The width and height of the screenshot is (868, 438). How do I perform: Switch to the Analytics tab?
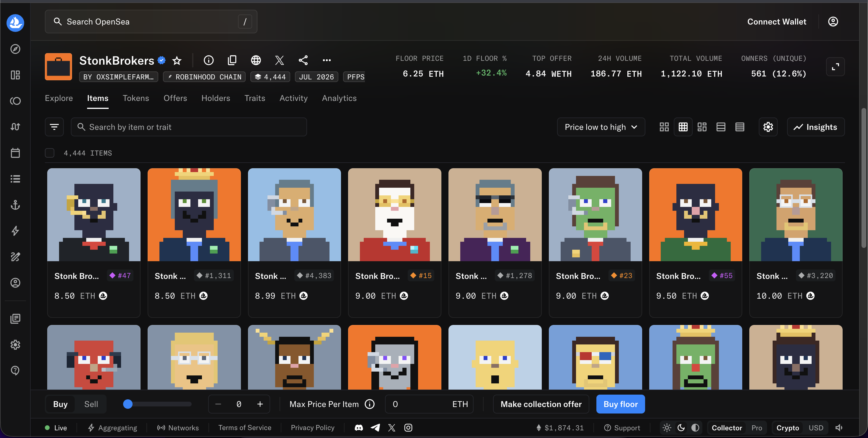pos(339,98)
